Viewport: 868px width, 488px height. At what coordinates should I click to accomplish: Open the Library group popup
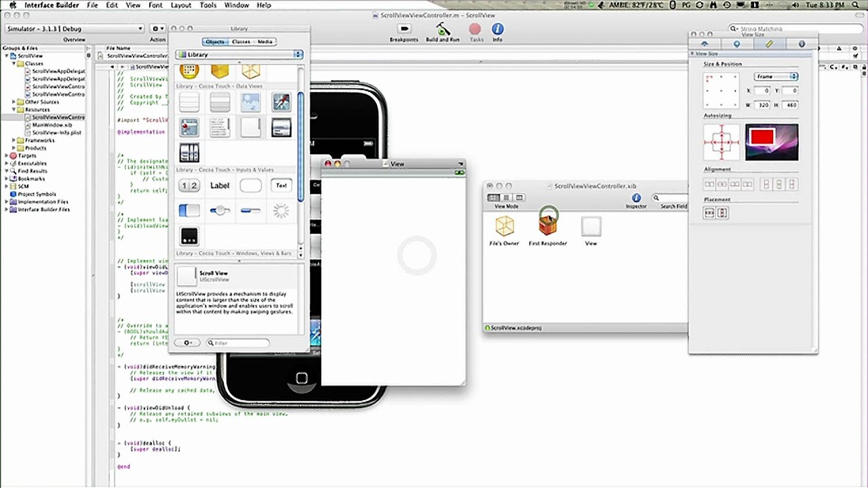tap(239, 54)
